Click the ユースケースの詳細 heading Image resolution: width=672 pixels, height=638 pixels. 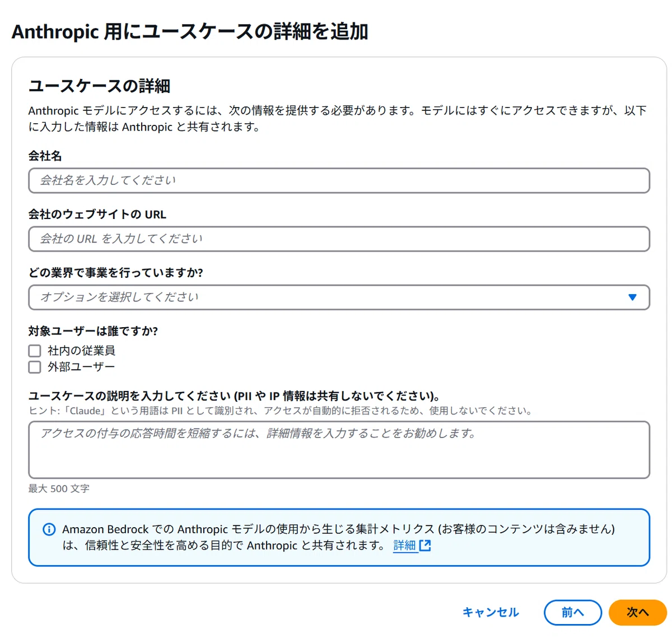tap(99, 86)
